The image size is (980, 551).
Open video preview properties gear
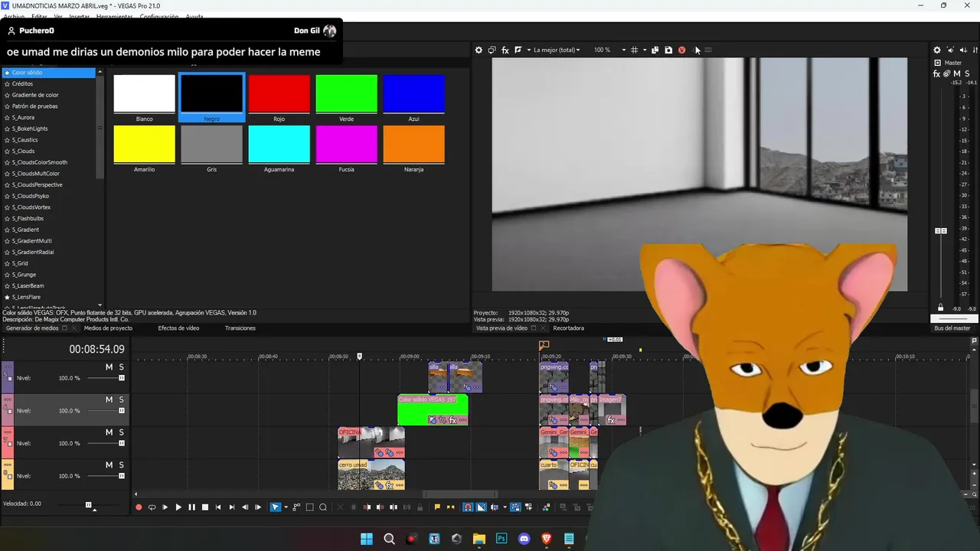coord(479,50)
